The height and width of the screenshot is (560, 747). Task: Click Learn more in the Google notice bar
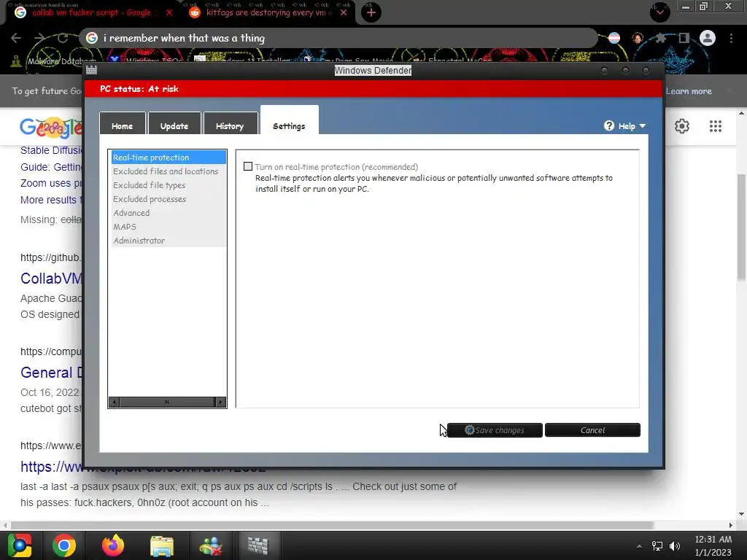click(689, 91)
